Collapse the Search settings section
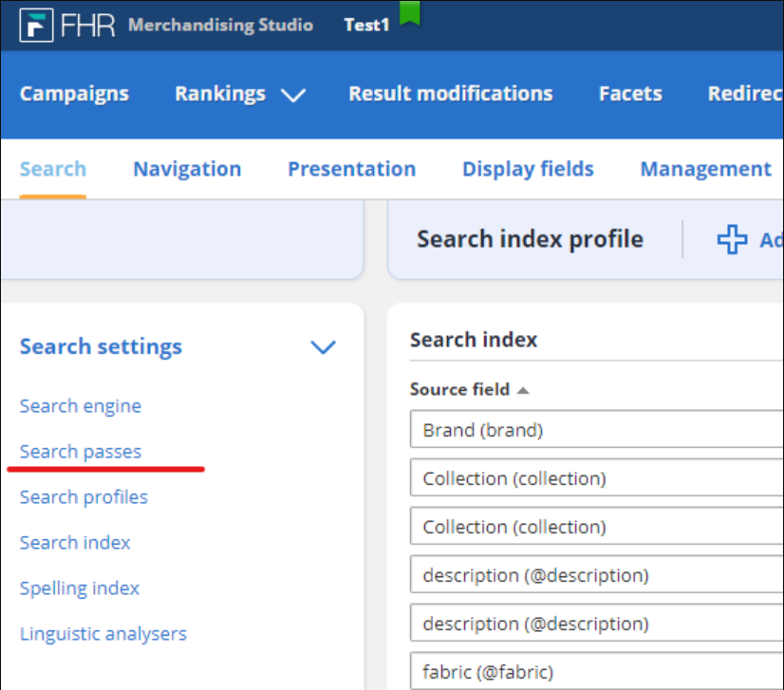 tap(323, 346)
